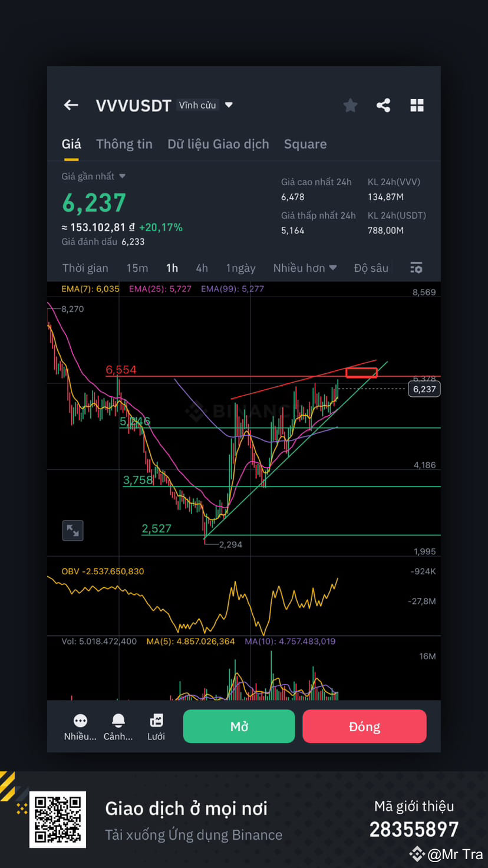Open the share icon at top right

pos(384,105)
